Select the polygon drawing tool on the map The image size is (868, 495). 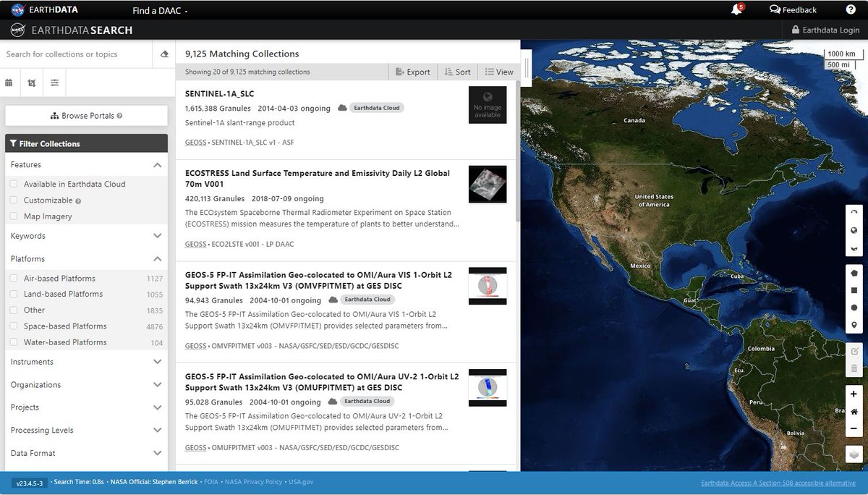[x=854, y=274]
